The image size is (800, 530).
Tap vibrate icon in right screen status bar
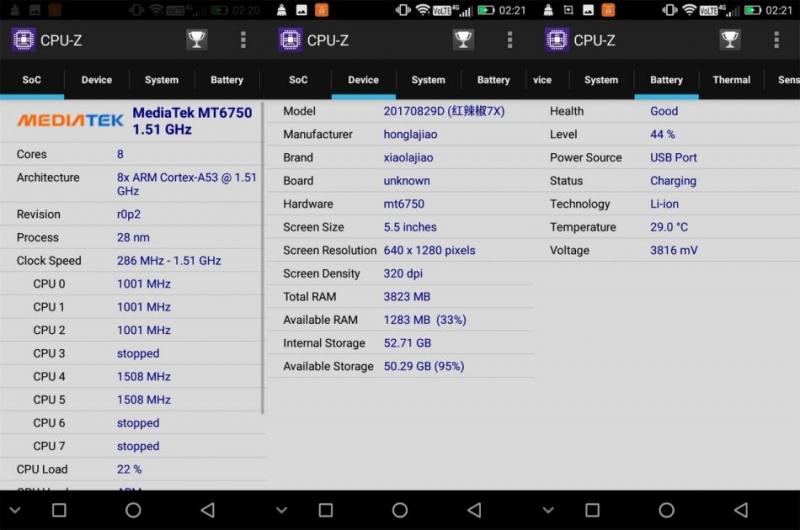(670, 10)
